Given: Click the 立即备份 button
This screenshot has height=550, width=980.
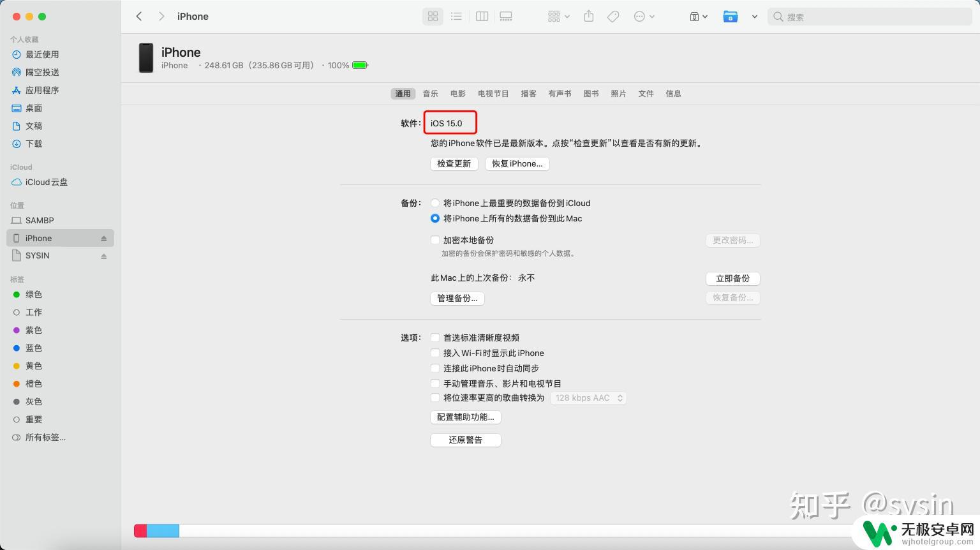Looking at the screenshot, I should tap(732, 279).
